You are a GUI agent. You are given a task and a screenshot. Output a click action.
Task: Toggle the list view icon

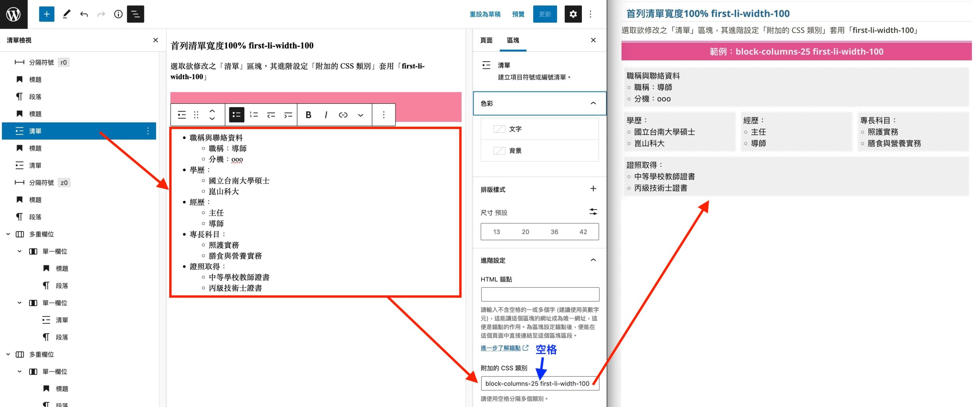[136, 14]
